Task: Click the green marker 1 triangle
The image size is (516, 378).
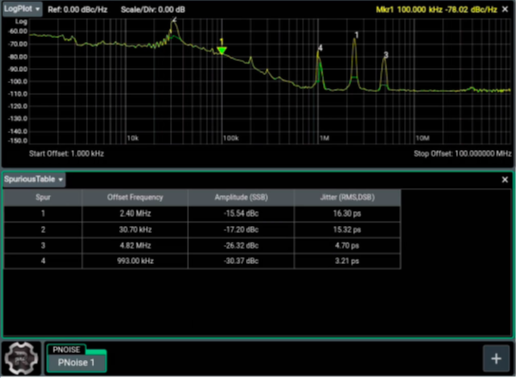Action: pos(222,50)
